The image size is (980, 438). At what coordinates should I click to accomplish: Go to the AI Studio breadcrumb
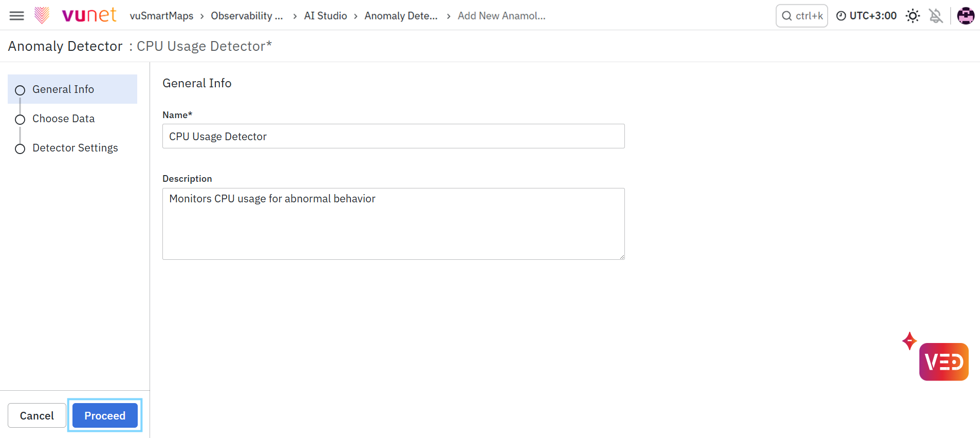tap(325, 16)
